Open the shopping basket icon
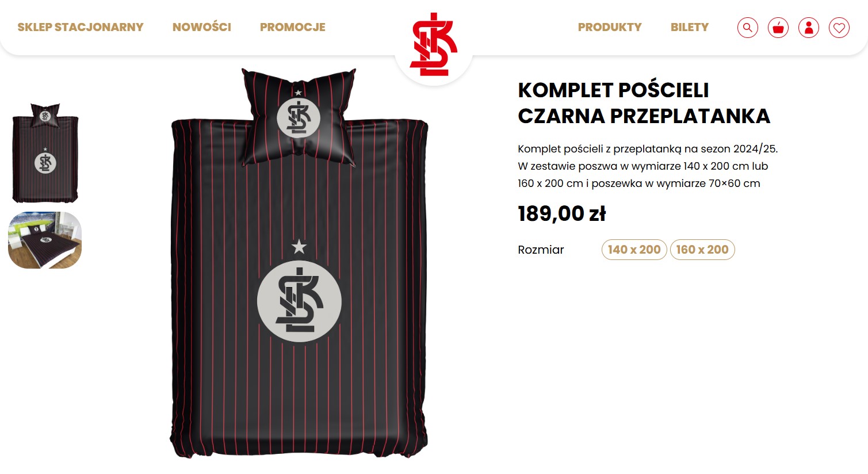 click(778, 28)
